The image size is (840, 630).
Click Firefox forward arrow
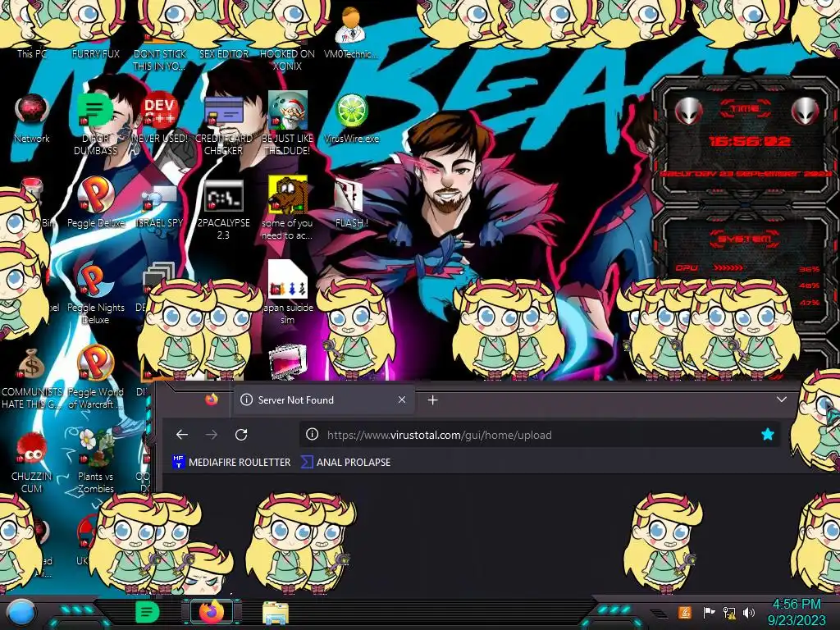(x=212, y=435)
